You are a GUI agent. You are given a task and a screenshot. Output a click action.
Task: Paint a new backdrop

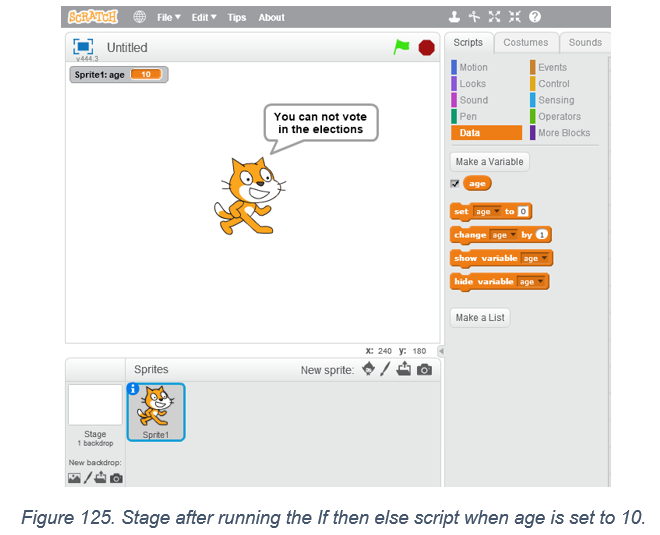pyautogui.click(x=88, y=478)
